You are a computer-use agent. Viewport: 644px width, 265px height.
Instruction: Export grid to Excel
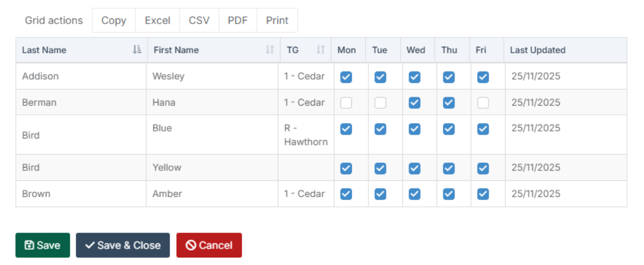[158, 20]
